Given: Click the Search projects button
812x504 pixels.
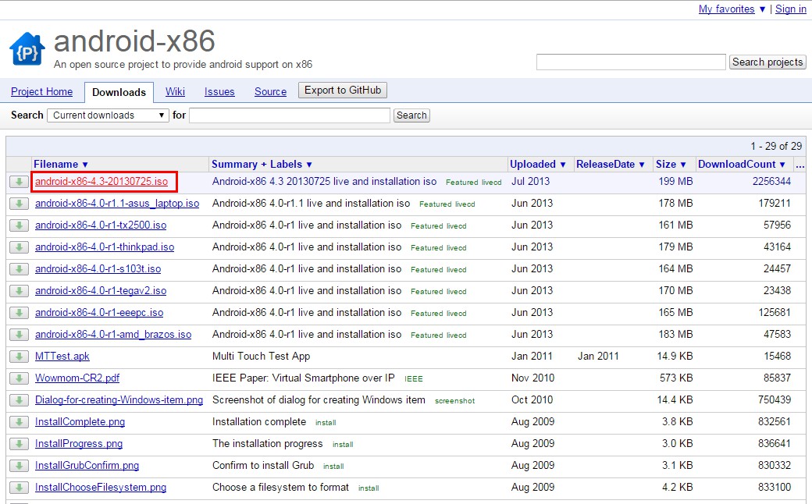Looking at the screenshot, I should pyautogui.click(x=767, y=62).
